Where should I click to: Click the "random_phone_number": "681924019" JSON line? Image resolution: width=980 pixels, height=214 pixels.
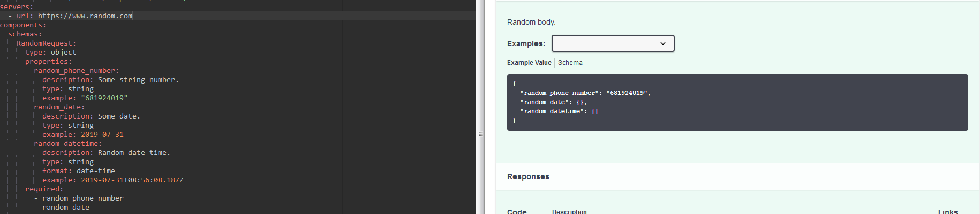tap(585, 93)
